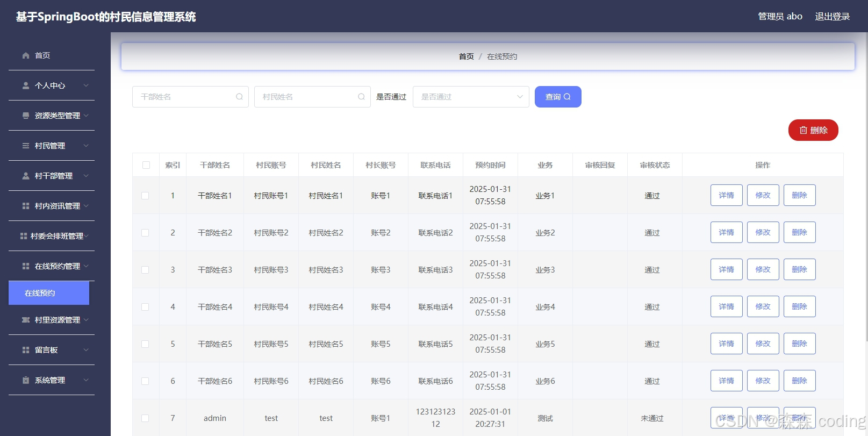Expand the 留言板 sidebar menu
This screenshot has height=436, width=868.
click(52, 350)
